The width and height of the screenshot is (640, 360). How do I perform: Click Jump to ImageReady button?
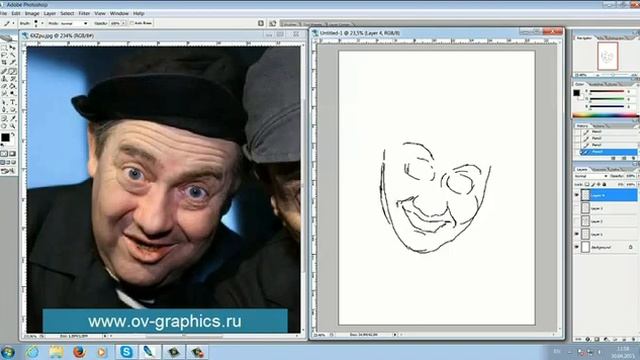tap(8, 171)
